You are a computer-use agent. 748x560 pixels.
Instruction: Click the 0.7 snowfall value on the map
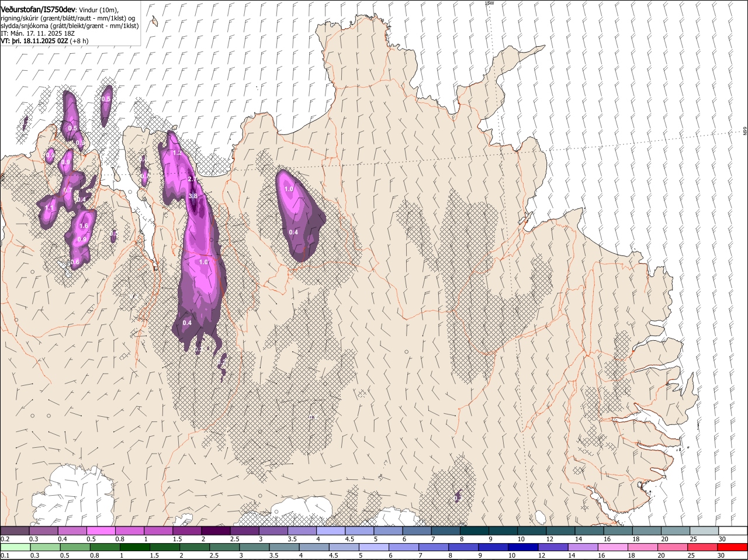[x=68, y=190]
